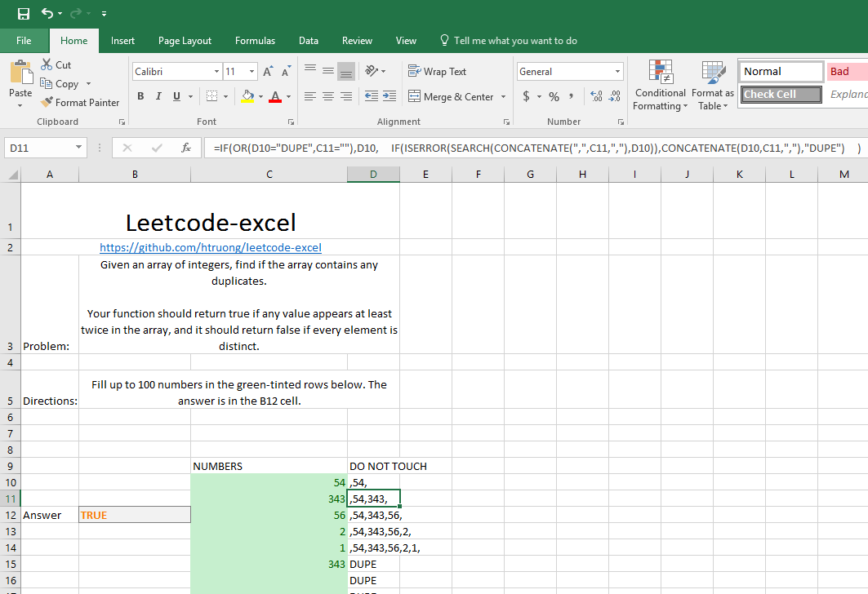The height and width of the screenshot is (594, 868).
Task: Click the Middle Align icon
Action: tap(327, 70)
